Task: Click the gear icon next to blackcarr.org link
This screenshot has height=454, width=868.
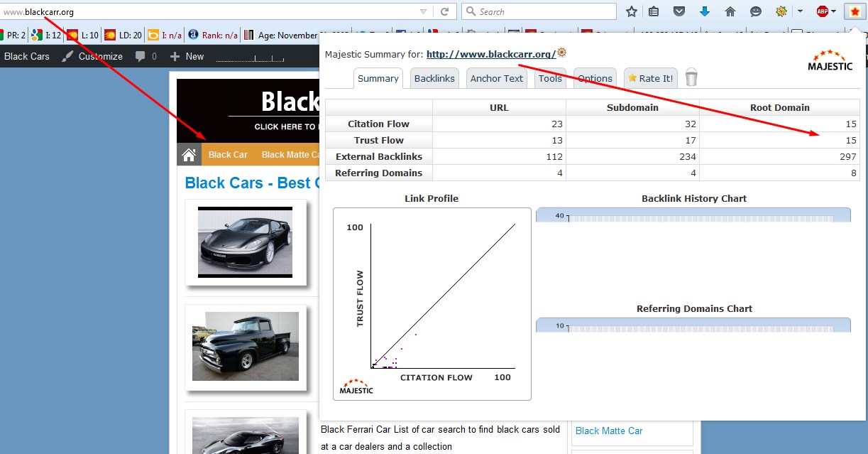Action: pyautogui.click(x=562, y=53)
